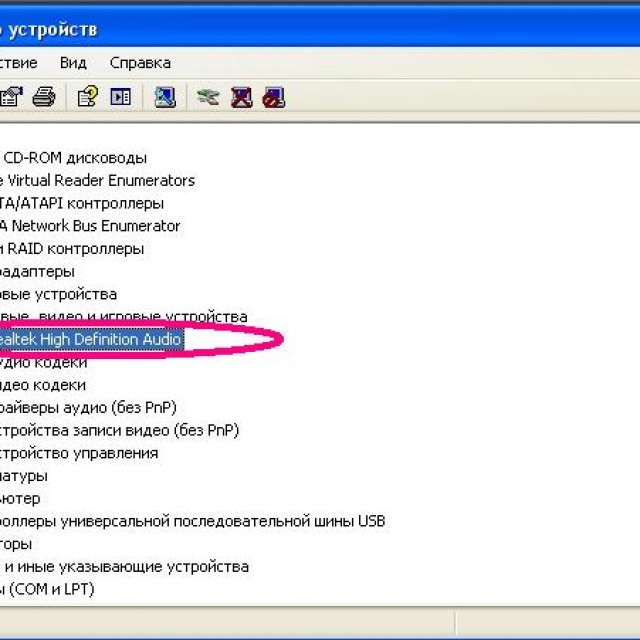
Task: Click the Update driver toolbar icon
Action: coord(208,97)
